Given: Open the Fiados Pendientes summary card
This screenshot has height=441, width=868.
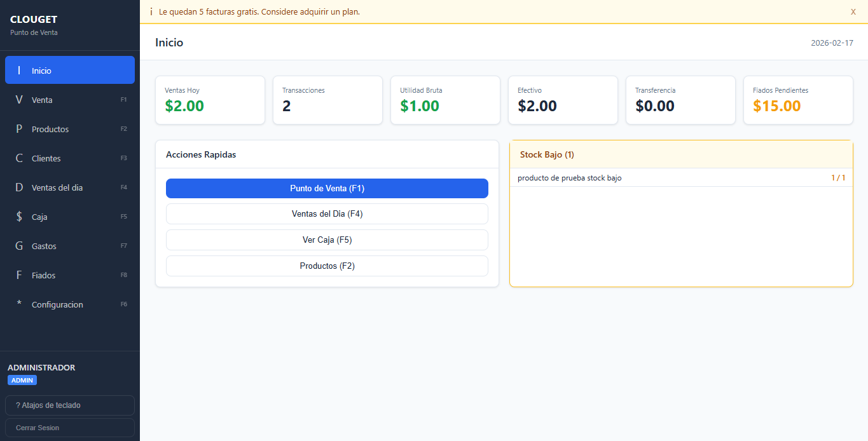Looking at the screenshot, I should (x=798, y=100).
